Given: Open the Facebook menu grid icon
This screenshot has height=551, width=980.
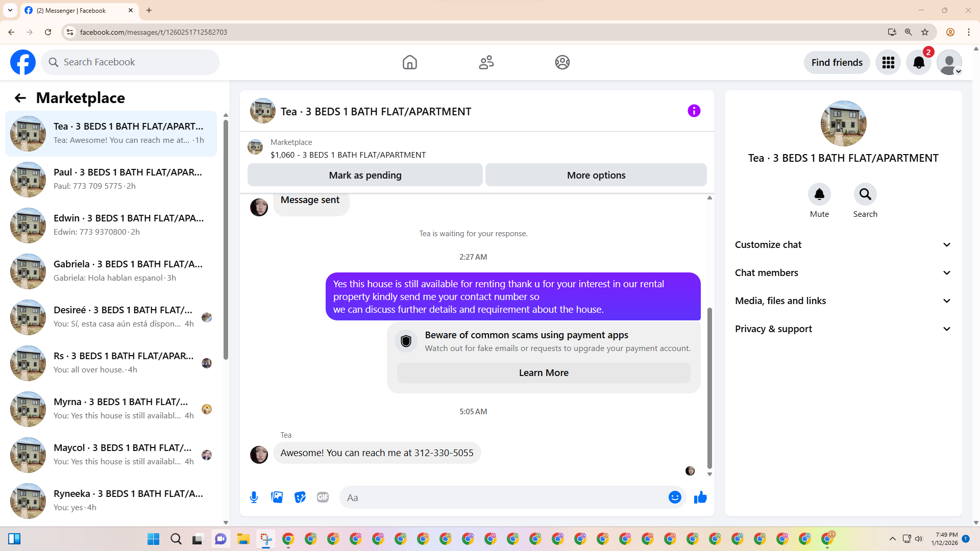Looking at the screenshot, I should (x=888, y=62).
